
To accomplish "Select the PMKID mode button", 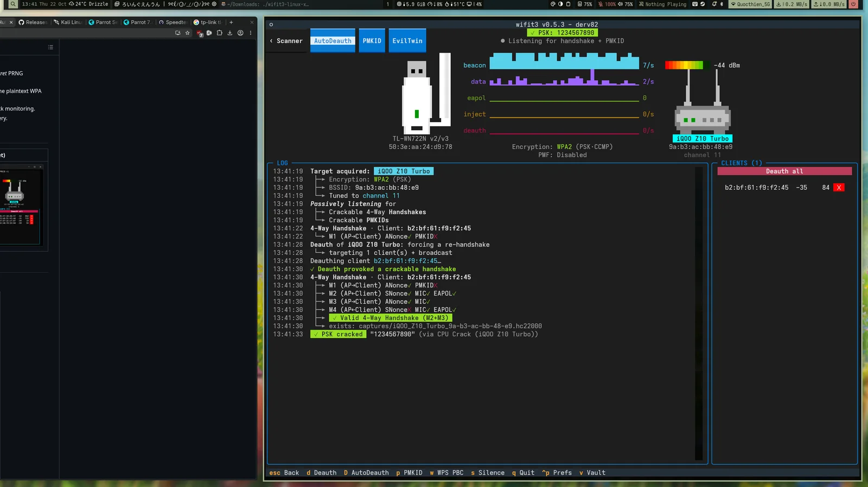I will click(x=372, y=41).
